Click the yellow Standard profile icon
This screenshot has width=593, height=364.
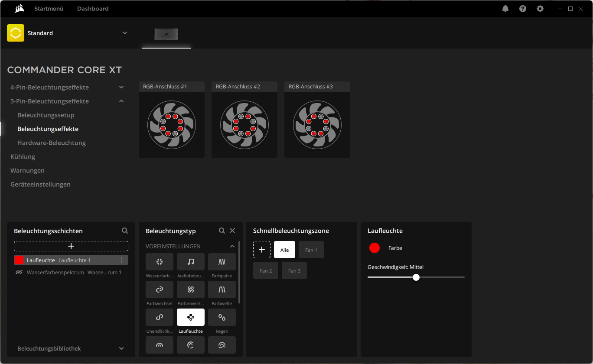(16, 33)
